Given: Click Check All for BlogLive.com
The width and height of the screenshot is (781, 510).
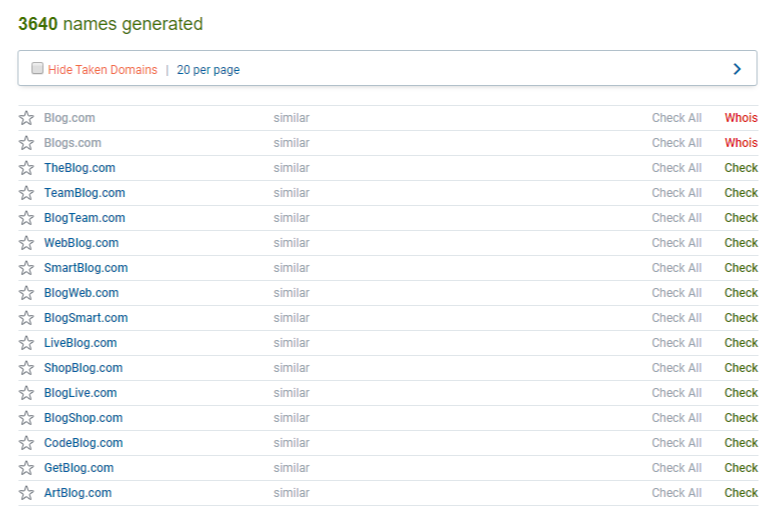Looking at the screenshot, I should pyautogui.click(x=677, y=393).
